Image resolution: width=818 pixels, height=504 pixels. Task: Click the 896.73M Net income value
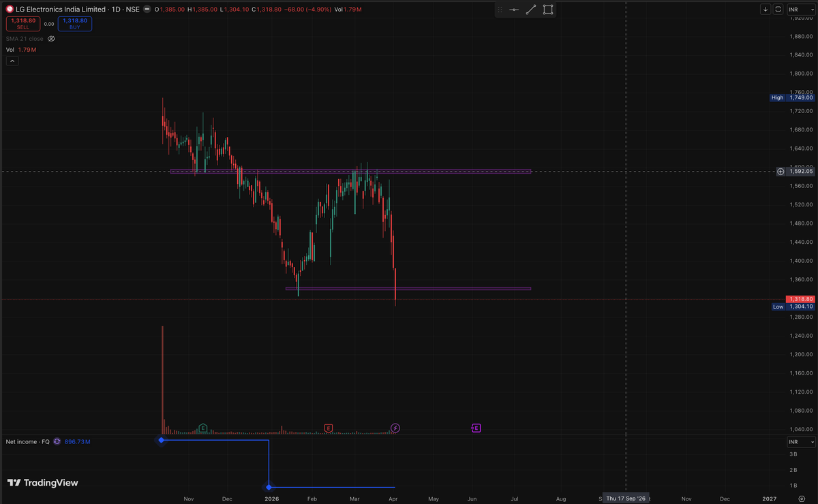(78, 442)
